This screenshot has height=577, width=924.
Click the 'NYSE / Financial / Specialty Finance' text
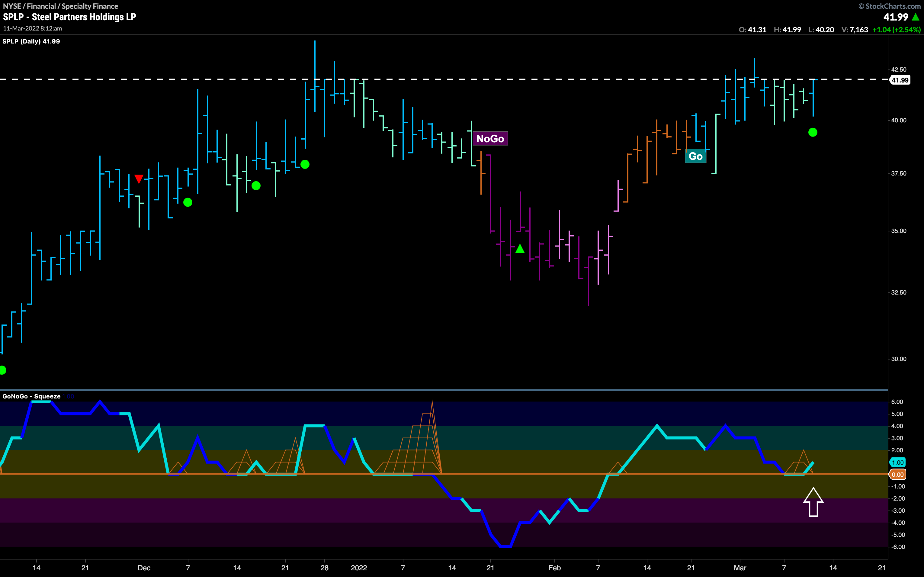61,6
